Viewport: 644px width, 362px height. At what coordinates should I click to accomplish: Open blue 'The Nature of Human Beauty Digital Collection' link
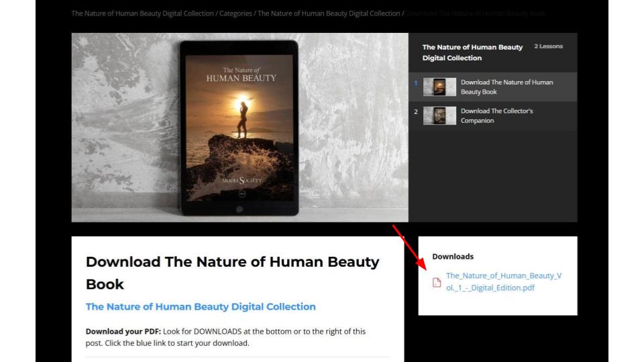pyautogui.click(x=201, y=306)
